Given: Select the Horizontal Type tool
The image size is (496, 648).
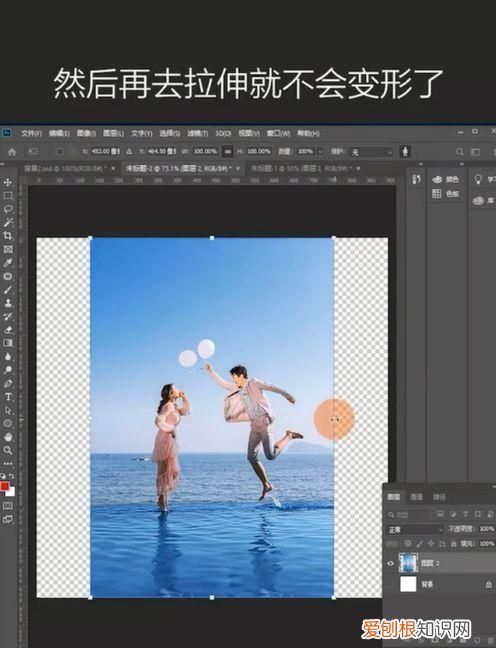Looking at the screenshot, I should [x=8, y=397].
